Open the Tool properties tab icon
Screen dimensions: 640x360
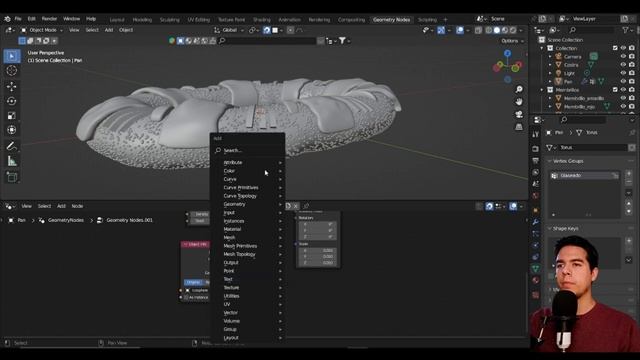(x=536, y=134)
